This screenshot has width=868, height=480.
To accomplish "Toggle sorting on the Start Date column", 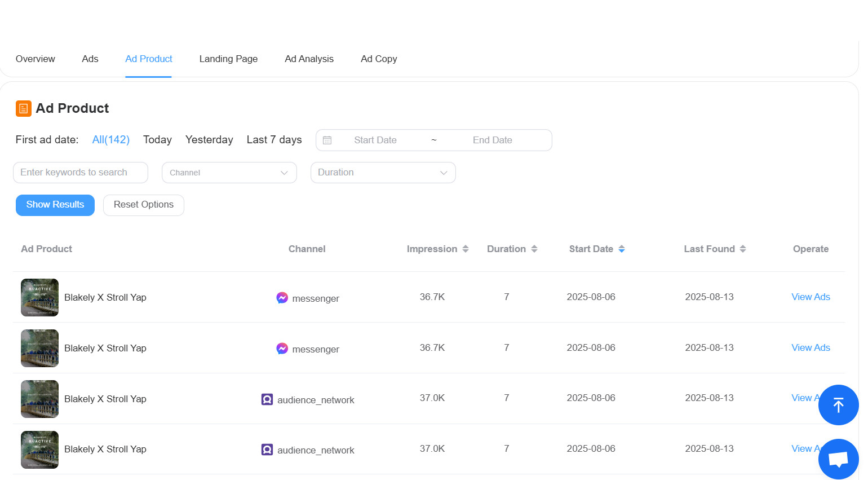I will (x=621, y=249).
